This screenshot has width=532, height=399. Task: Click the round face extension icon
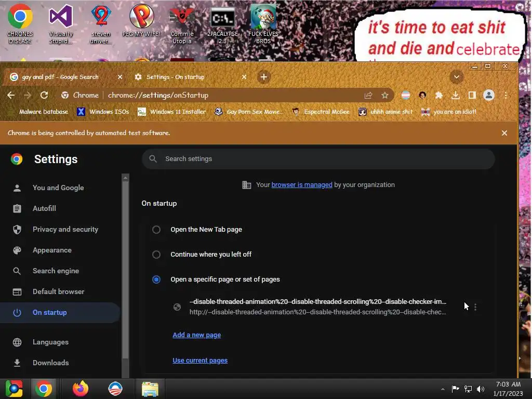click(x=422, y=96)
